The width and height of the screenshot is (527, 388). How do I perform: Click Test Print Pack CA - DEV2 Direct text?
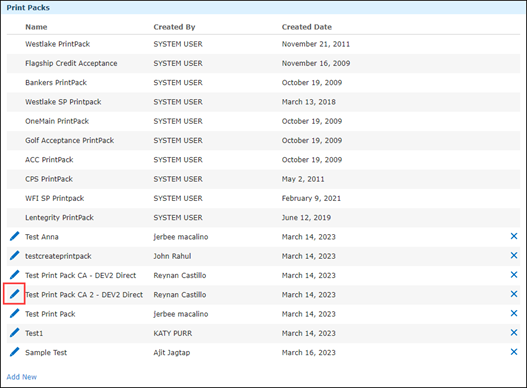coord(81,275)
